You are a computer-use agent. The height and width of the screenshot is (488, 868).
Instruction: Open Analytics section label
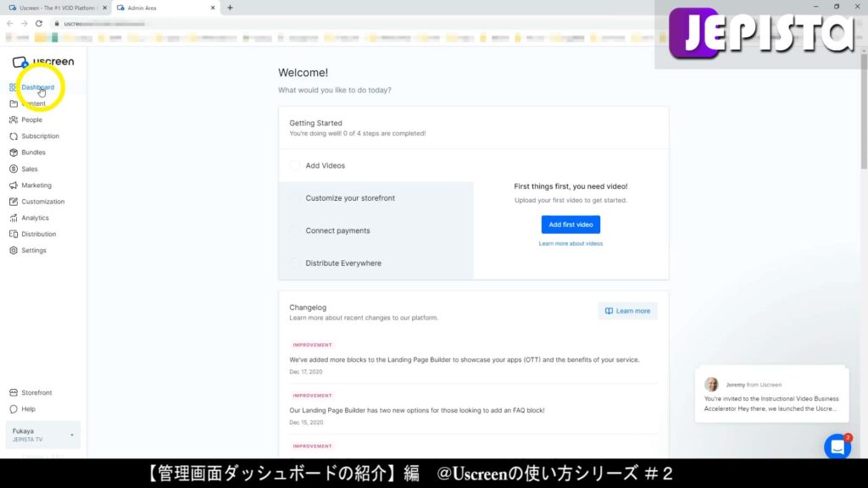pos(35,218)
